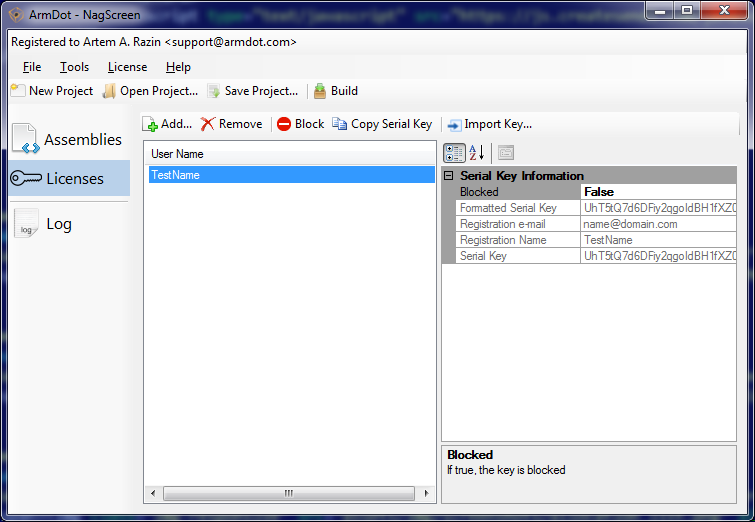
Task: Open the License menu
Action: [x=127, y=67]
